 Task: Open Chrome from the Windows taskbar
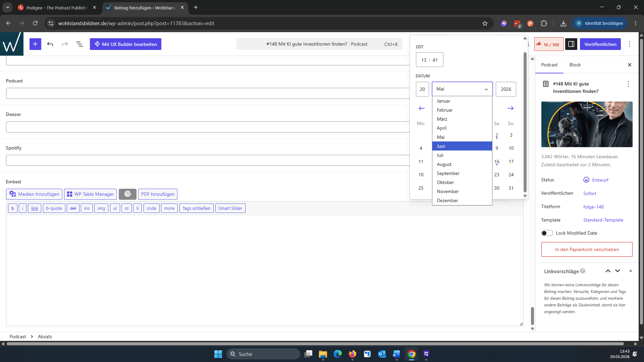411,354
